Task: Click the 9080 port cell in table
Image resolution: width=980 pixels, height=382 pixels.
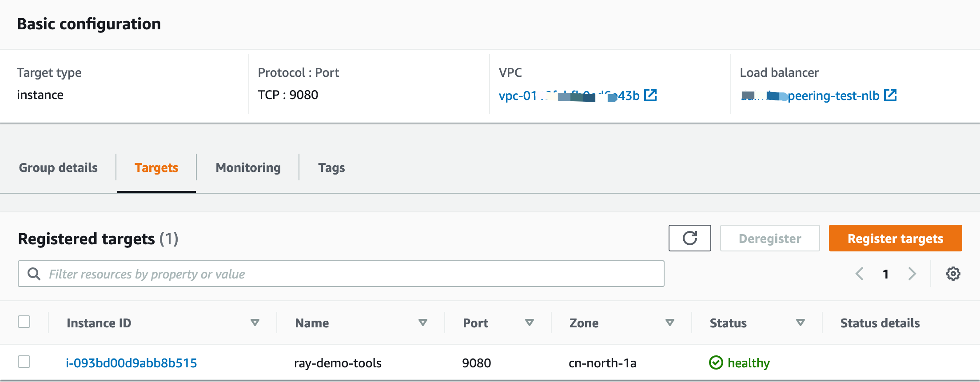Action: click(476, 363)
